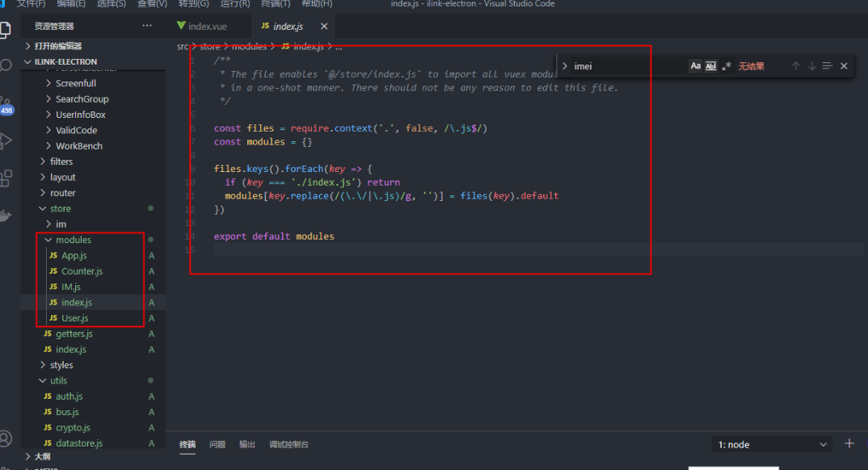Image resolution: width=868 pixels, height=470 pixels.
Task: Expand the Screenfull folder
Action: pos(93,83)
